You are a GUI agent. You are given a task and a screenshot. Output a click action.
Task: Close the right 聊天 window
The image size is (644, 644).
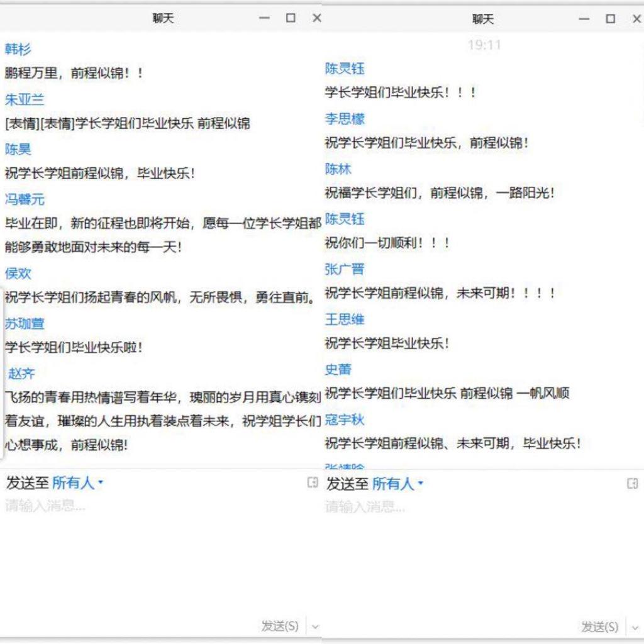point(636,19)
